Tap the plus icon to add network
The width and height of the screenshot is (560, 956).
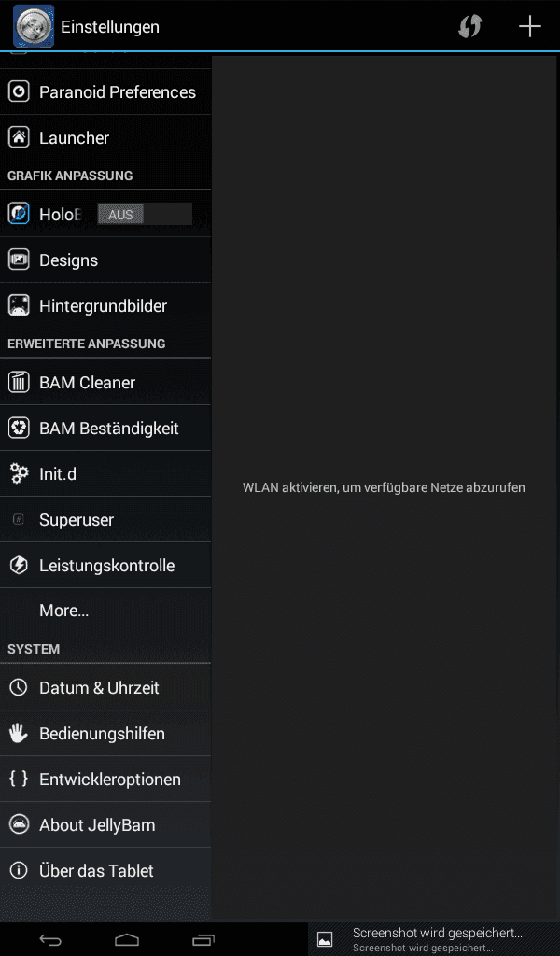coord(529,26)
